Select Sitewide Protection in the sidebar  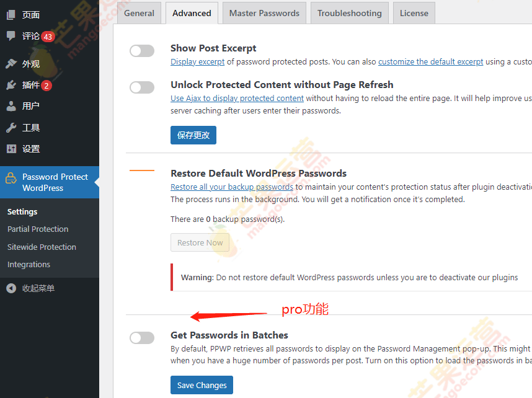click(x=41, y=246)
